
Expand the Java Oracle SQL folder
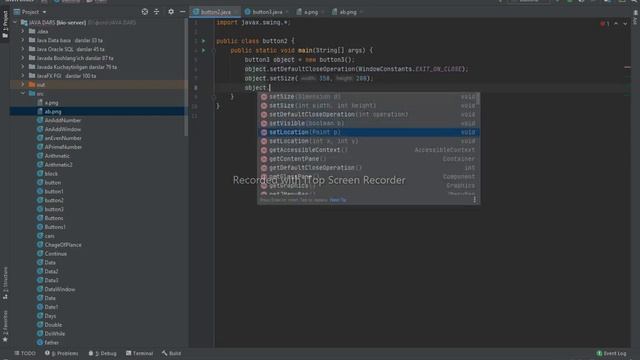(x=23, y=49)
